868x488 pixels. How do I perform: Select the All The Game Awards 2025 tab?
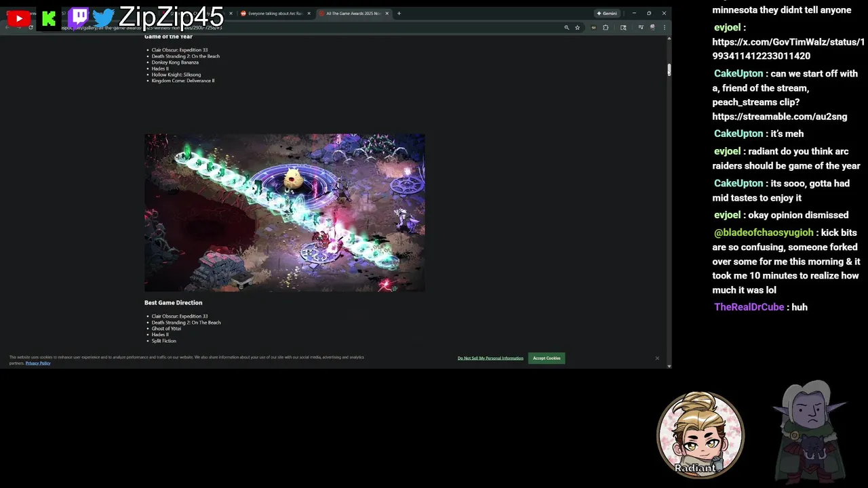tap(353, 14)
